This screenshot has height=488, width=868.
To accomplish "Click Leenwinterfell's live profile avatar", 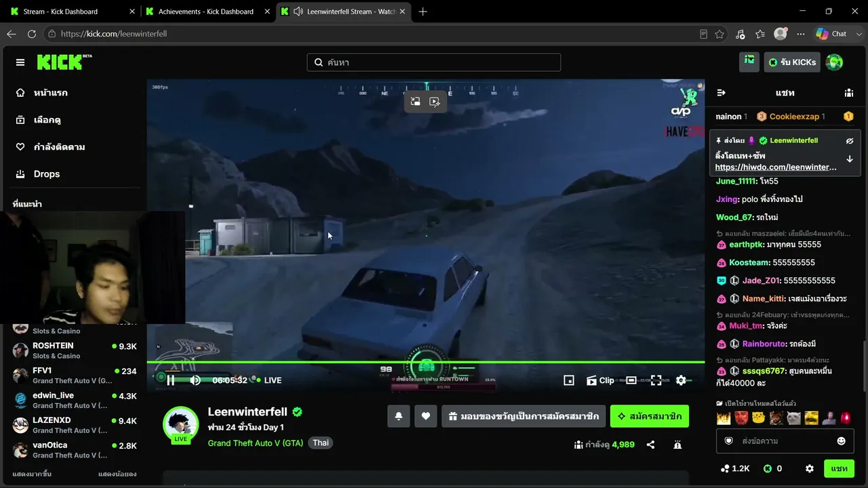I will pyautogui.click(x=180, y=424).
